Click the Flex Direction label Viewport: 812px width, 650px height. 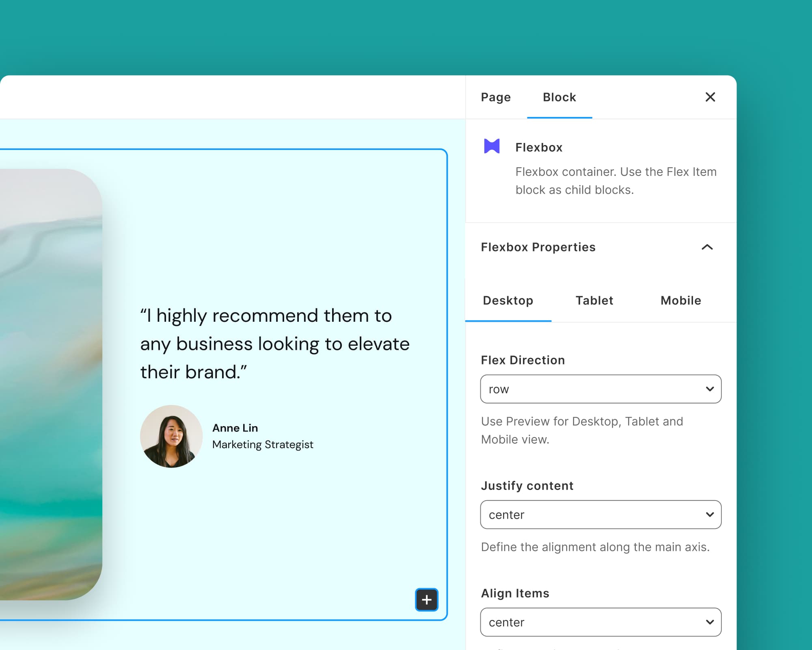523,360
